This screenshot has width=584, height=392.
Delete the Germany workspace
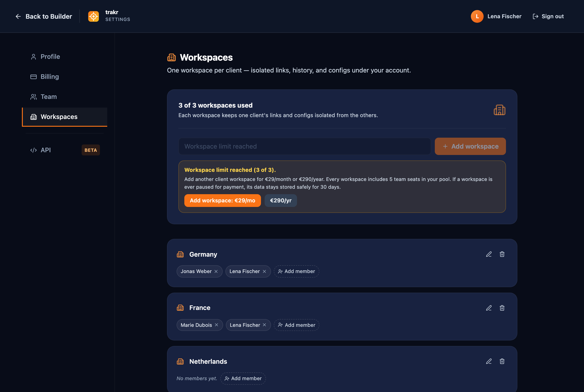click(502, 254)
